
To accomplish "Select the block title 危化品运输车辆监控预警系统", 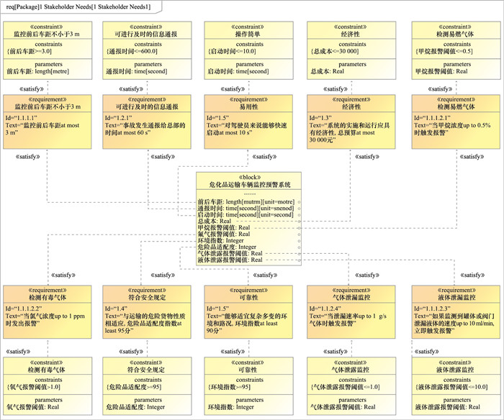I will pyautogui.click(x=250, y=185).
